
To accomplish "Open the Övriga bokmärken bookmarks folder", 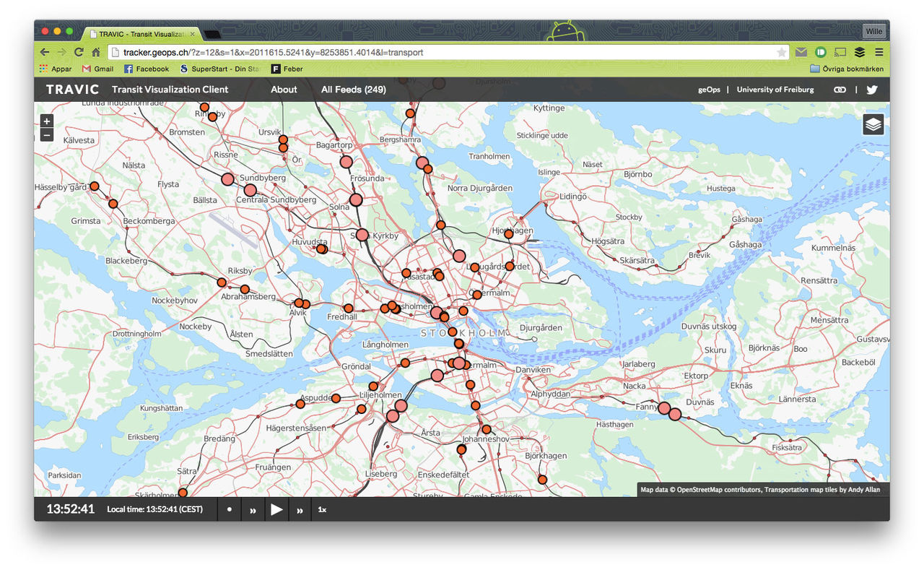I will coord(846,69).
